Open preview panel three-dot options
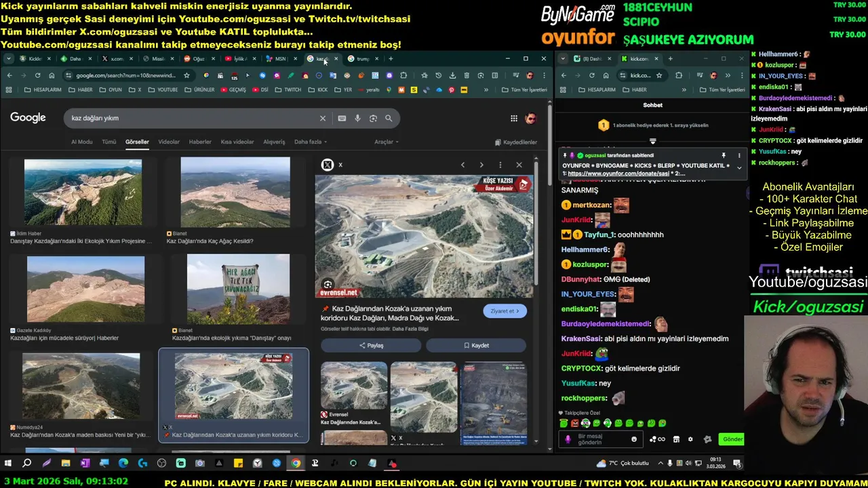This screenshot has width=868, height=488. pos(500,165)
